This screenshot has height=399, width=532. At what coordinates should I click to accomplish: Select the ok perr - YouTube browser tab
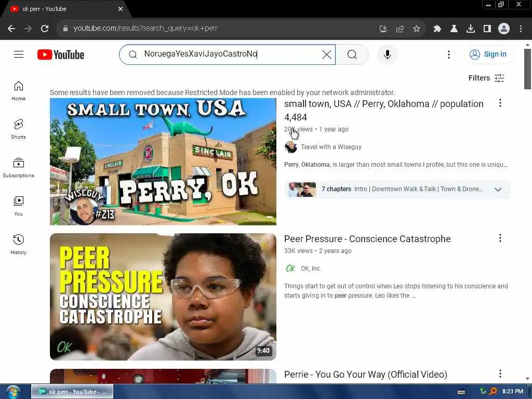click(x=66, y=9)
